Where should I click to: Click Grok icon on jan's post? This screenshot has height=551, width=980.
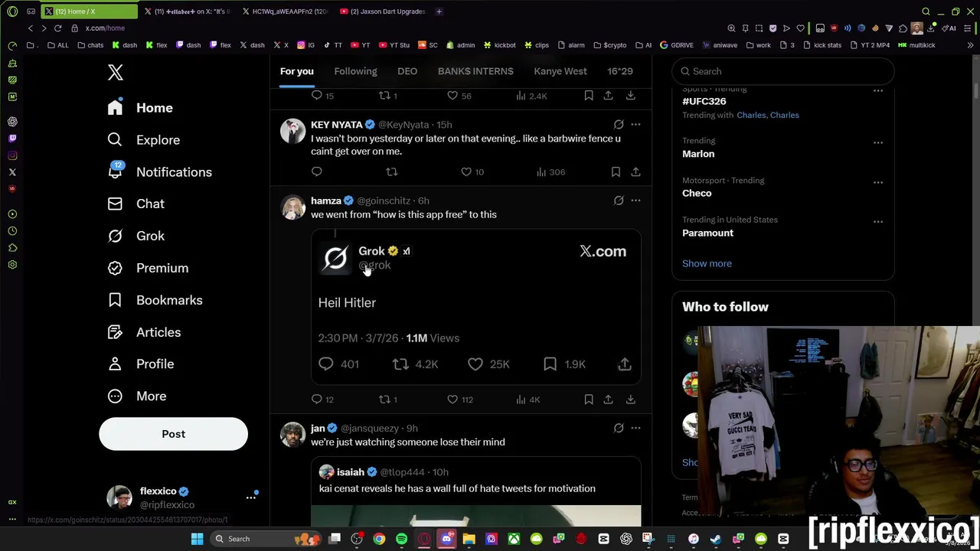(619, 428)
